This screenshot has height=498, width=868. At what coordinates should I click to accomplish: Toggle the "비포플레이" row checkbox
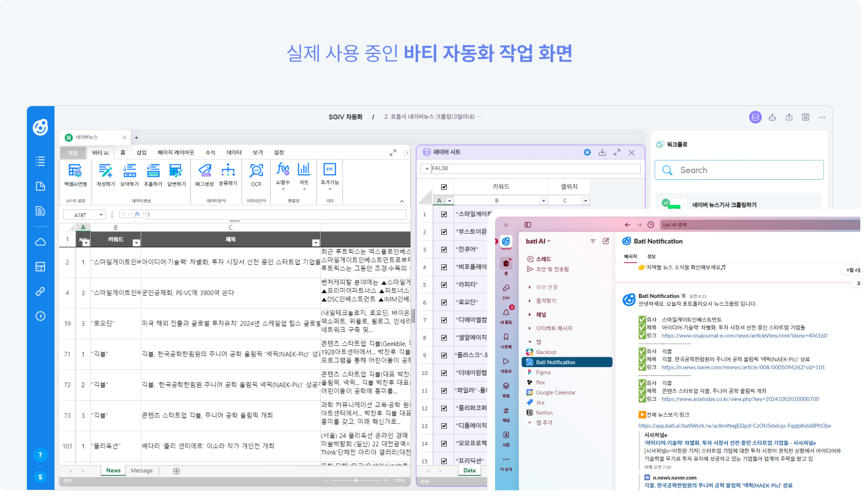click(444, 267)
